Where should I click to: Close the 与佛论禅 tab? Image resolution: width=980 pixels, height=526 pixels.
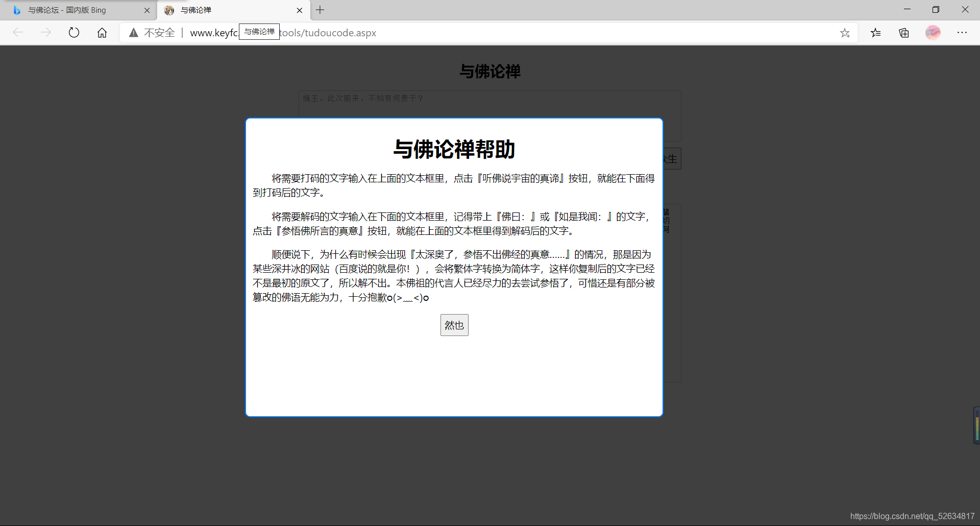pos(300,10)
